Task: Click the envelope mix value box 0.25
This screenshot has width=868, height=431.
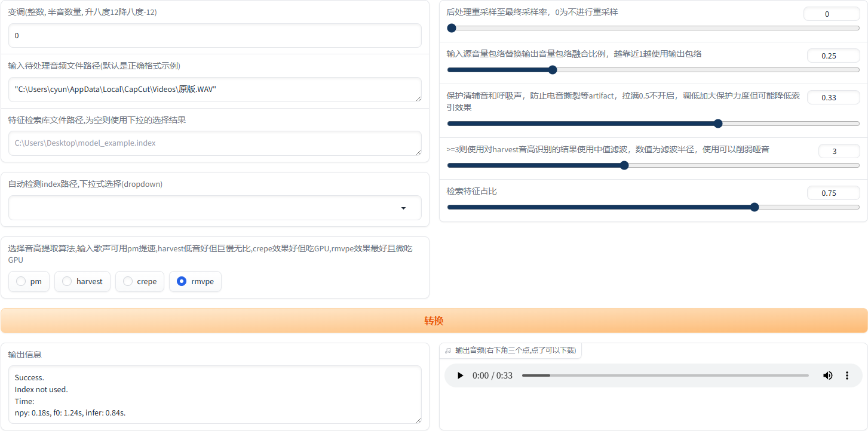Action: 833,56
